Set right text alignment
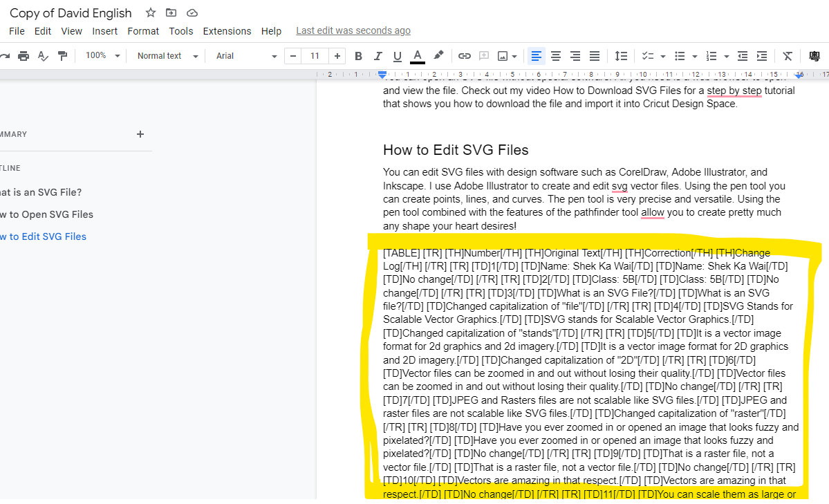This screenshot has width=829, height=504. coord(575,56)
